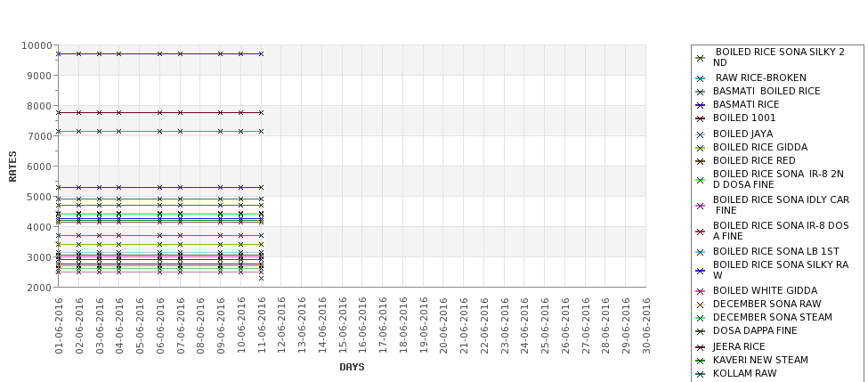Select the BOILED WHITE GIDDA legend label
The image size is (868, 382).
765,290
